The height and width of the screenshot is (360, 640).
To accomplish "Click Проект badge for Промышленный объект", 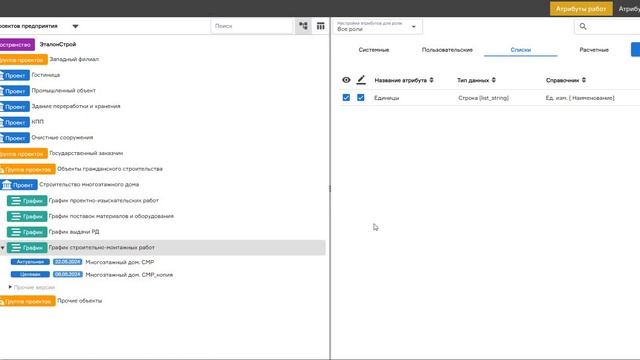I will click(x=15, y=91).
